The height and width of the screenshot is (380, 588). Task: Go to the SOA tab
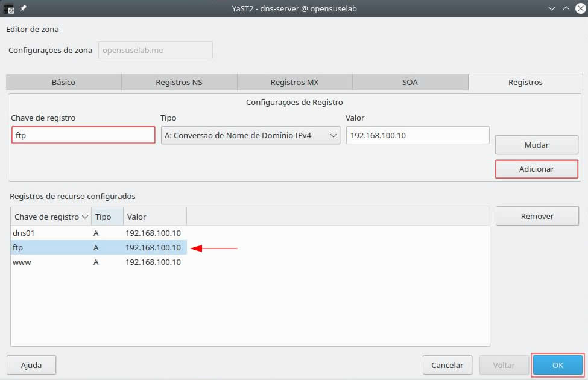410,83
